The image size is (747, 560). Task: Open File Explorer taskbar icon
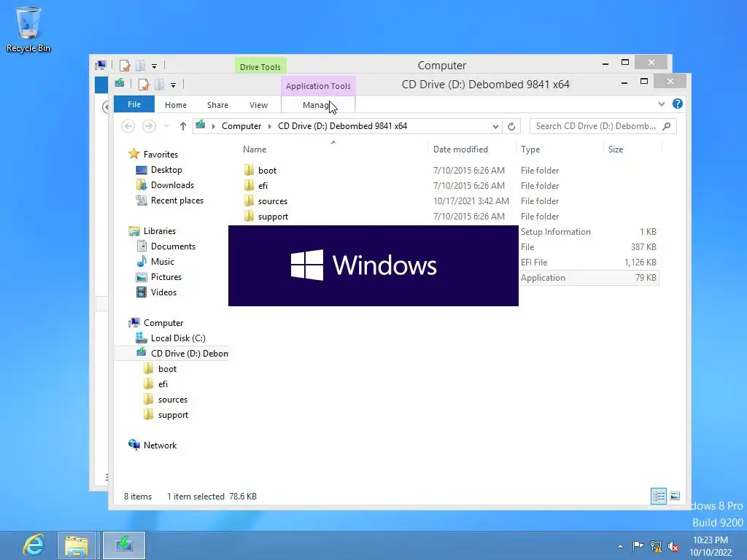coord(77,545)
